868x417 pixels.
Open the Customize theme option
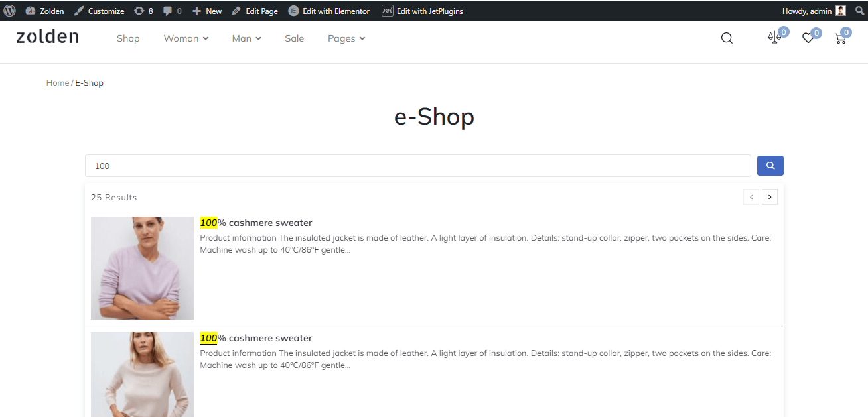coord(99,11)
